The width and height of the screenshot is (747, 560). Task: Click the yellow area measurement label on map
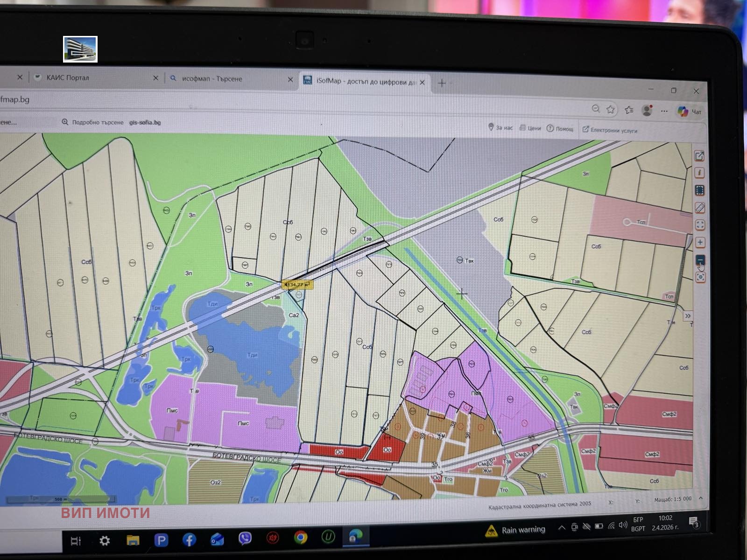[297, 284]
